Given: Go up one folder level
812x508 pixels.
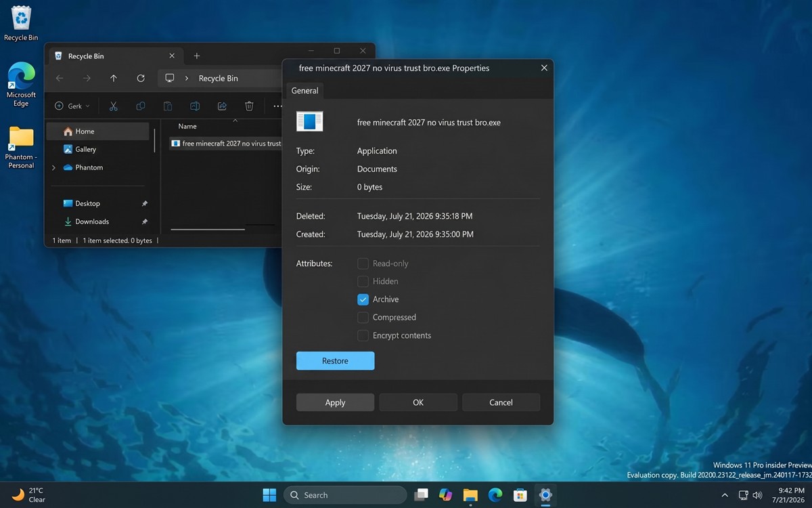Looking at the screenshot, I should [114, 78].
